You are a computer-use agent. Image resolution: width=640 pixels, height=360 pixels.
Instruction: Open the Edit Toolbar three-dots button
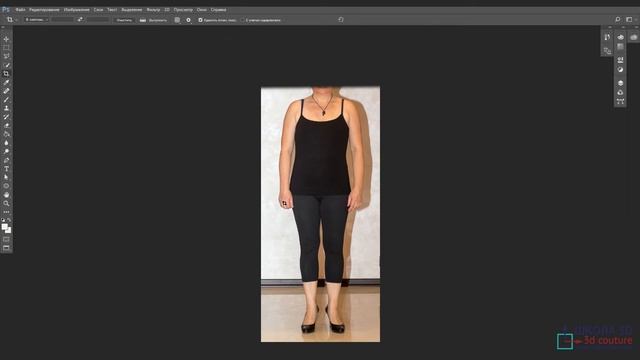point(6,212)
